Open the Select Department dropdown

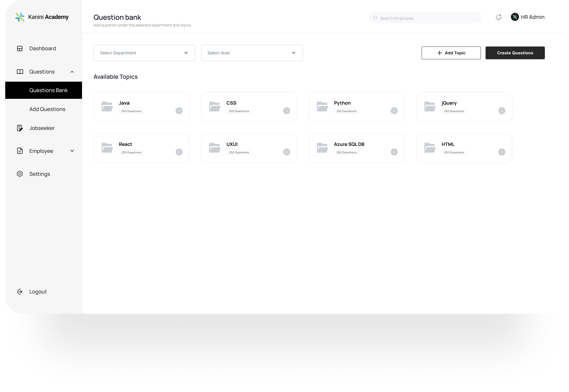(145, 53)
